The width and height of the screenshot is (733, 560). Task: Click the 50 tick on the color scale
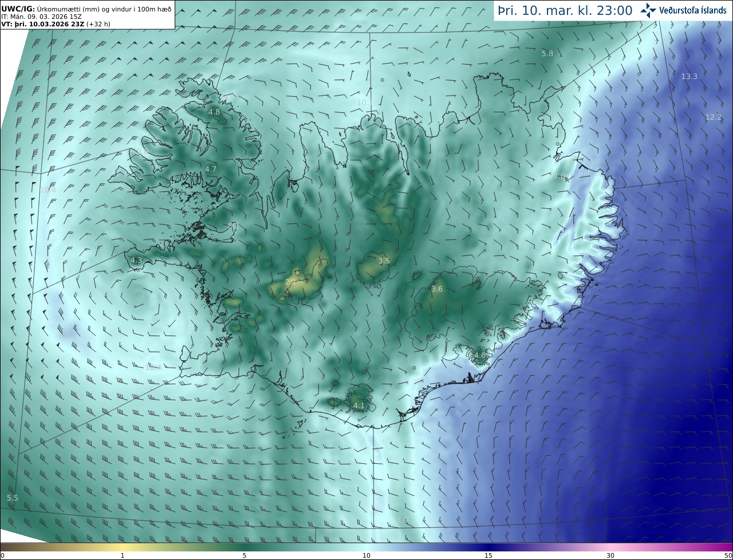point(728,555)
